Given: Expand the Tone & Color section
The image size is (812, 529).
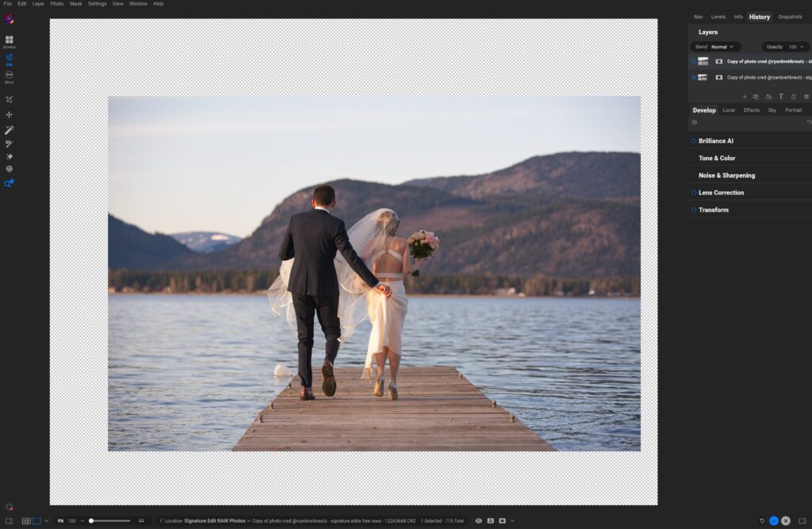Looking at the screenshot, I should (715, 158).
